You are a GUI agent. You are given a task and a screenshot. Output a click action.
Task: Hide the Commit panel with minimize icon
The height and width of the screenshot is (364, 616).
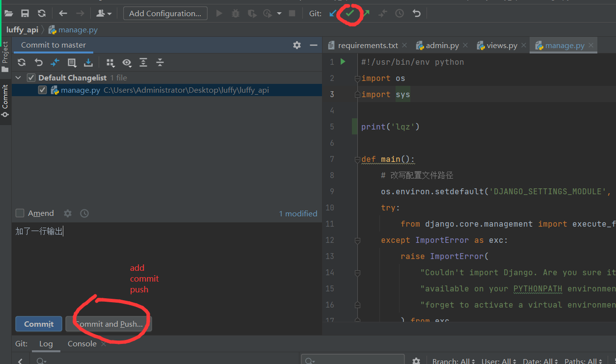click(314, 45)
